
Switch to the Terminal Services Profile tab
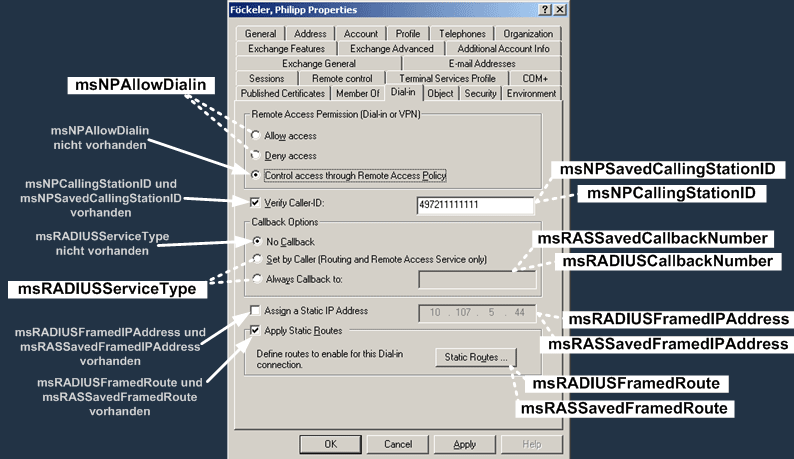click(447, 79)
